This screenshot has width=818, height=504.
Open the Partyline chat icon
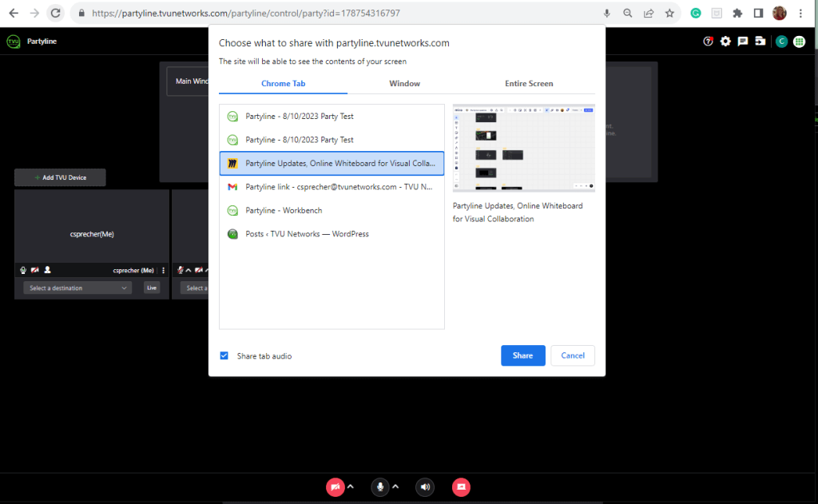[x=743, y=42]
